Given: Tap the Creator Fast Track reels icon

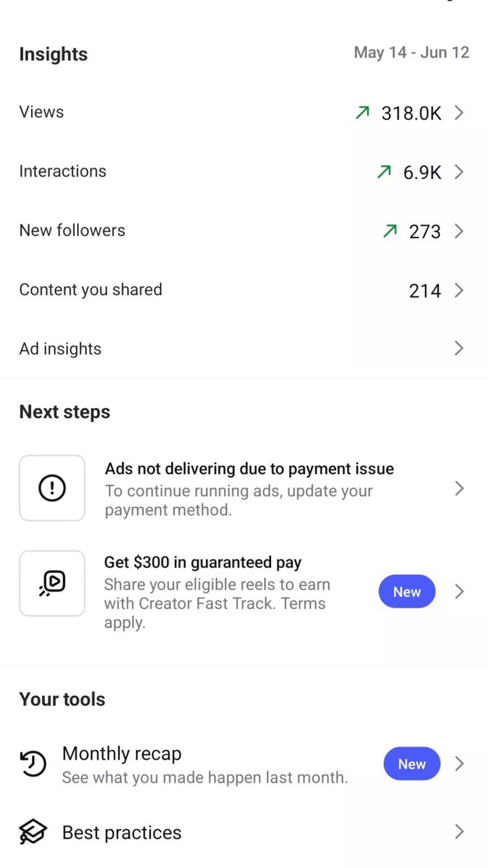Looking at the screenshot, I should coord(52,584).
